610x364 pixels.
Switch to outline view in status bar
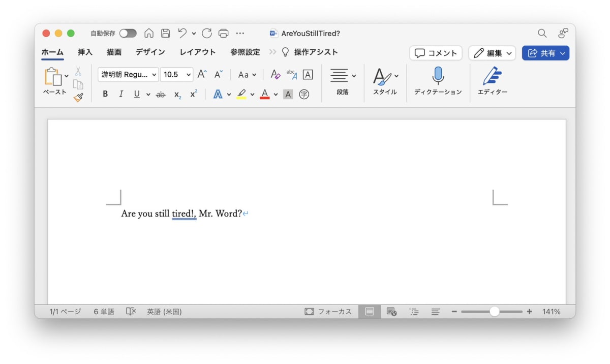point(414,312)
